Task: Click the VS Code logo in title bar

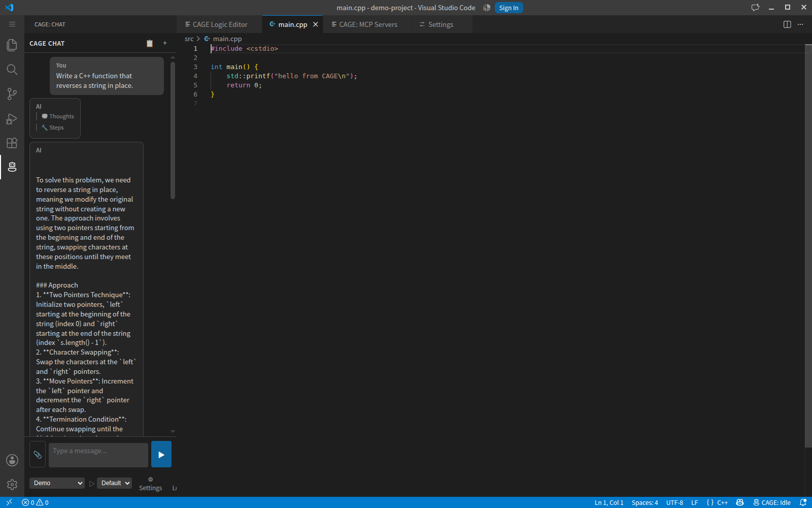Action: click(9, 8)
